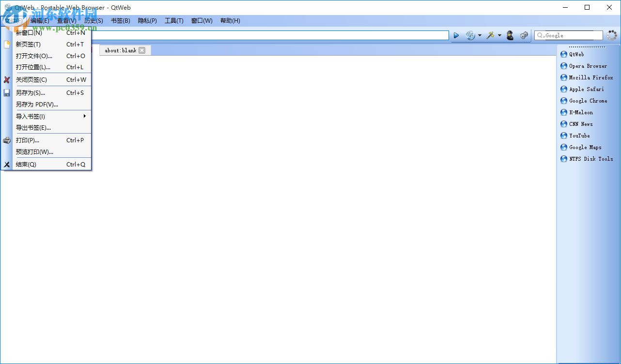Open the QtWeb bookmark in sidebar
Screen dimensions: 621x364
576,54
